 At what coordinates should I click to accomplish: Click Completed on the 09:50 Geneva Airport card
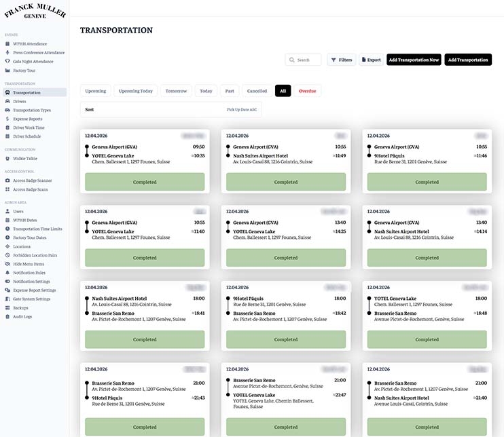point(145,182)
